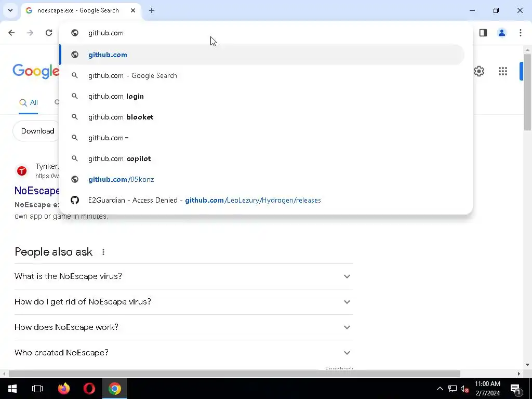Open Chrome's three-dot menu
This screenshot has height=399, width=532.
click(x=521, y=33)
